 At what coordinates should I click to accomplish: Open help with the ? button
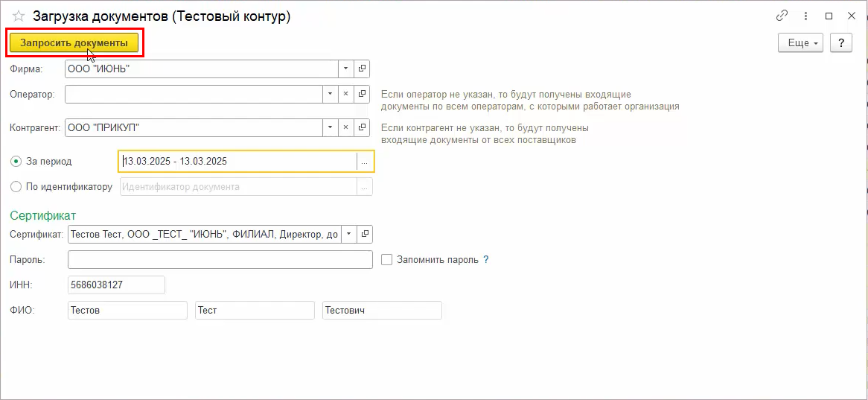(x=841, y=42)
